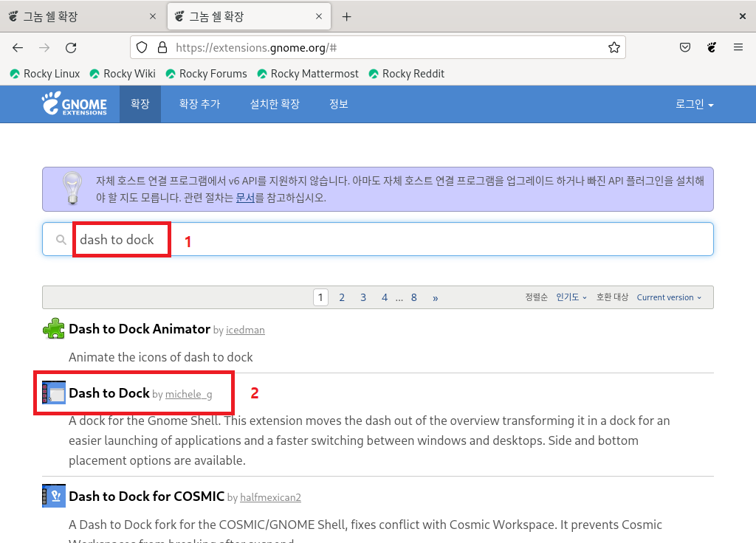Image resolution: width=756 pixels, height=543 pixels.
Task: Open a new browser tab
Action: pyautogui.click(x=346, y=17)
